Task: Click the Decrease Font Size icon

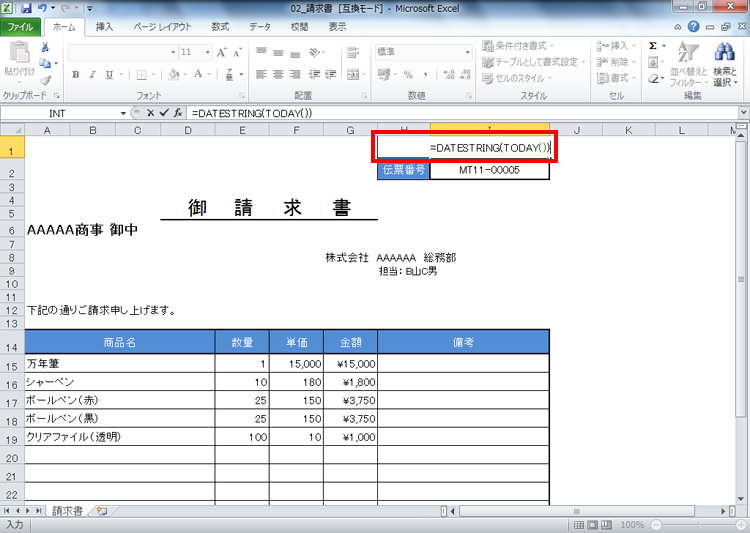Action: click(x=237, y=52)
